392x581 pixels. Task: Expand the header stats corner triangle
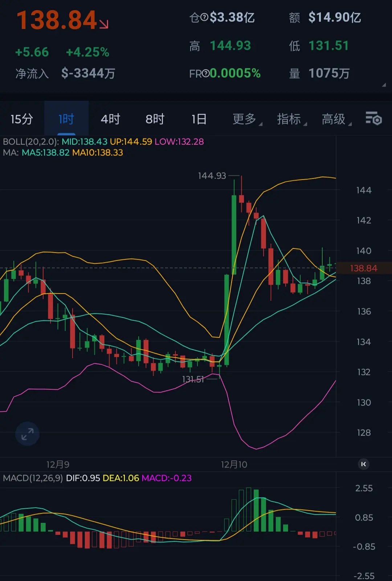pos(384,85)
